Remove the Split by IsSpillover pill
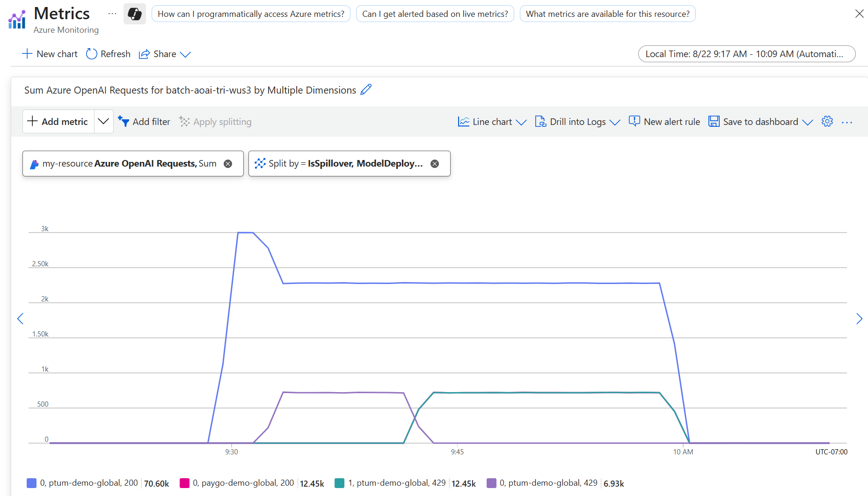This screenshot has width=868, height=496. (434, 163)
